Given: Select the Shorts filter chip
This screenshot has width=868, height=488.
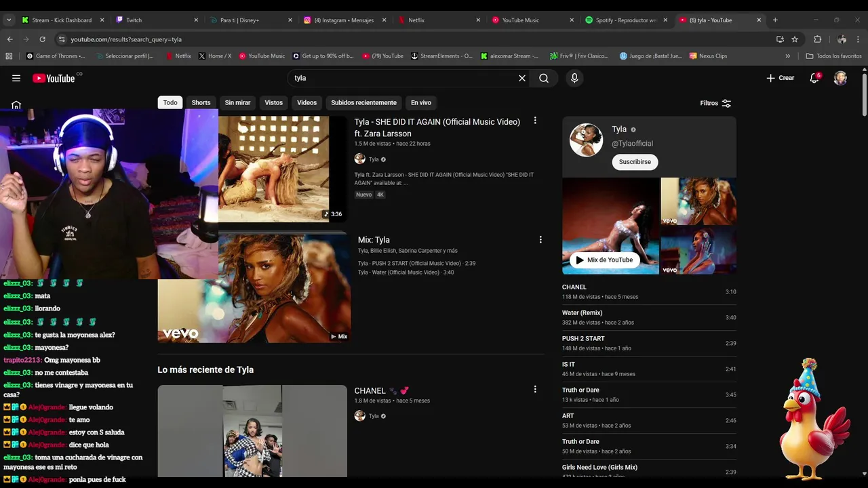Looking at the screenshot, I should point(201,102).
